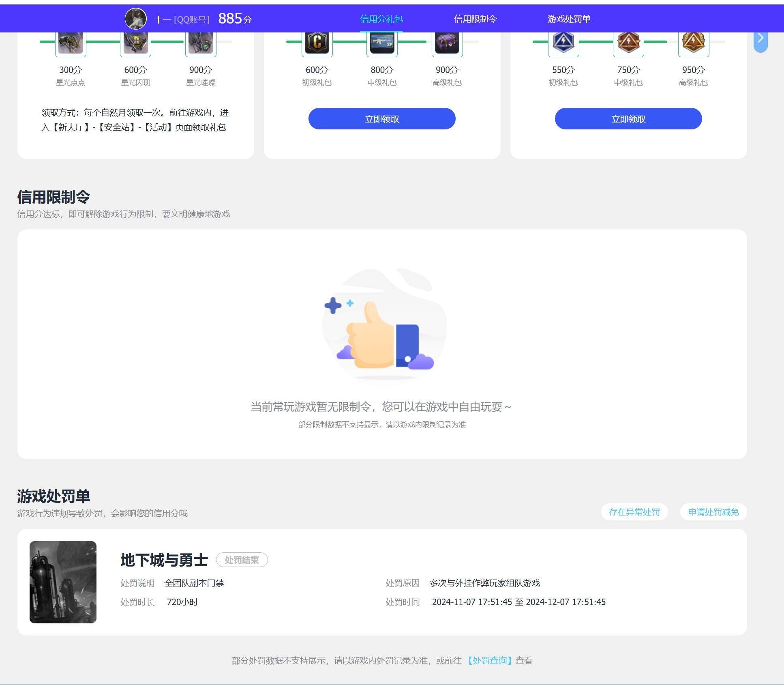Image resolution: width=784 pixels, height=685 pixels.
Task: Go to next gift cards with right arrow
Action: tap(760, 40)
